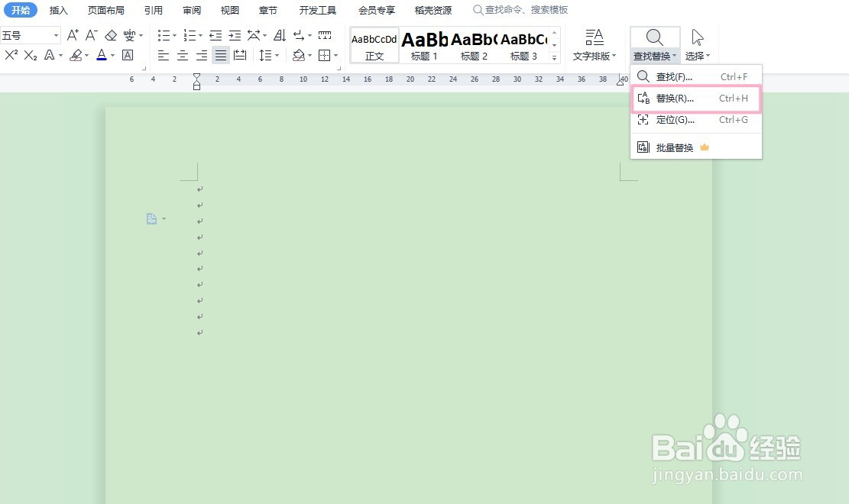Click the tab stops ruler icon
This screenshot has width=849, height=504.
pyautogui.click(x=325, y=36)
